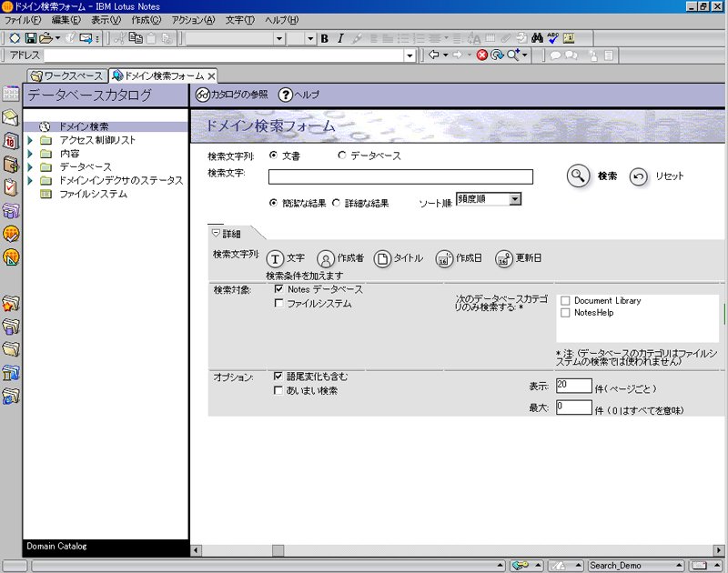This screenshot has width=728, height=573.
Task: Enable the あいまい検索 fuzzy search checkbox
Action: pos(278,391)
